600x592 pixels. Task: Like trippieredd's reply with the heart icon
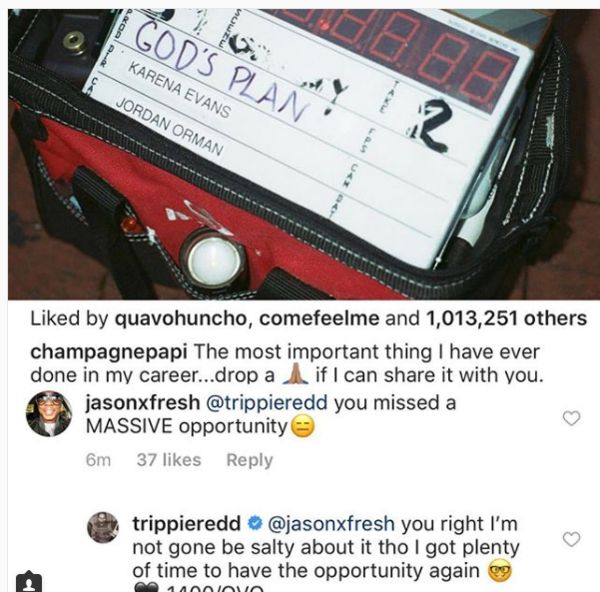pyautogui.click(x=571, y=539)
